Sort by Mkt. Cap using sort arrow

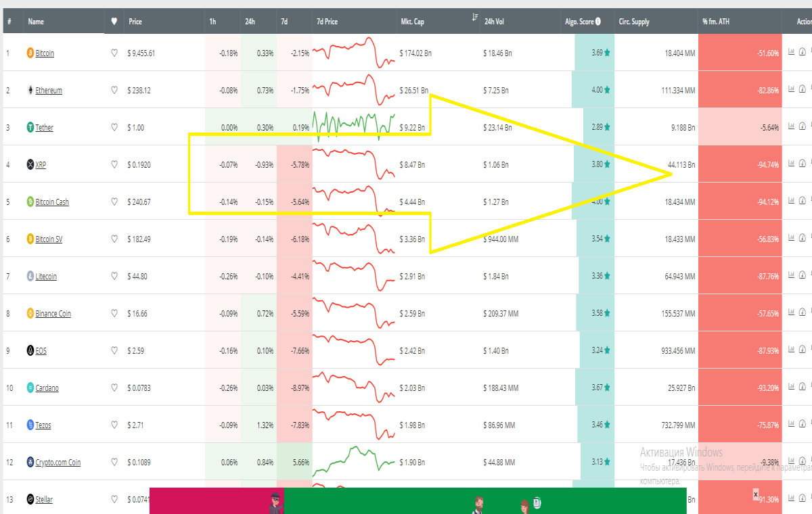click(475, 18)
